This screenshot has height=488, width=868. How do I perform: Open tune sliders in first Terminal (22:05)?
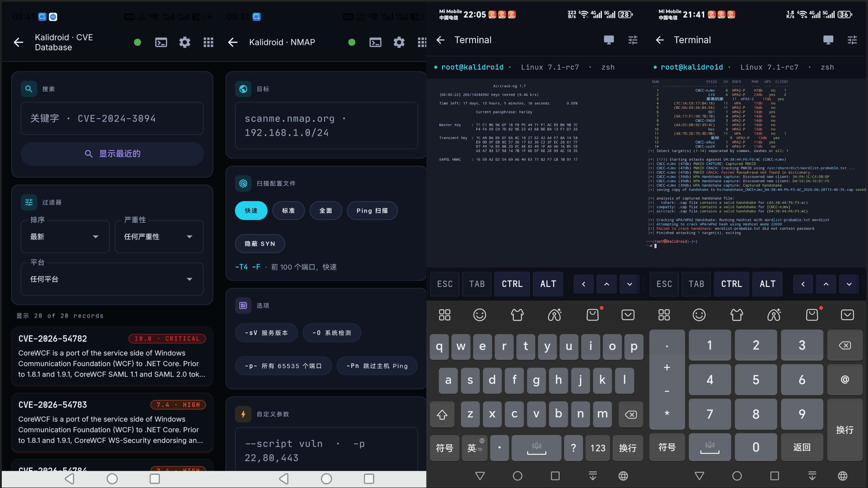click(x=633, y=40)
